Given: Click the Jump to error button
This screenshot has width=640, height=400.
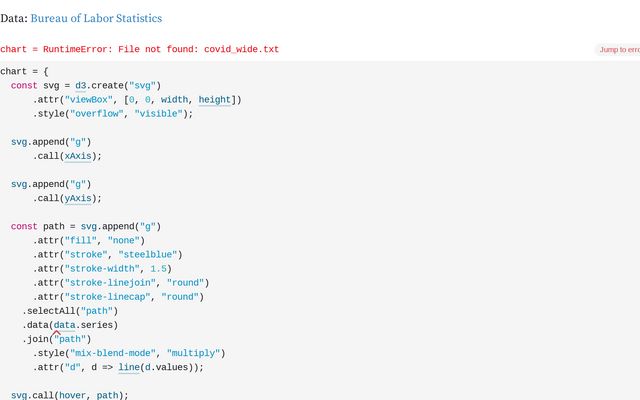Looking at the screenshot, I should 619,50.
